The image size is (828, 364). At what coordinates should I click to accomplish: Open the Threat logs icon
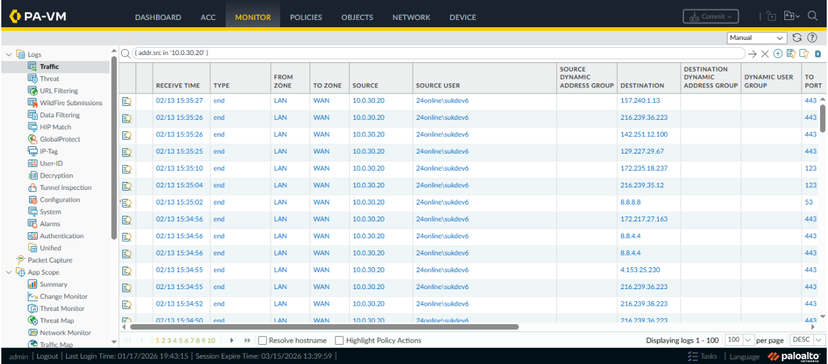pos(32,79)
